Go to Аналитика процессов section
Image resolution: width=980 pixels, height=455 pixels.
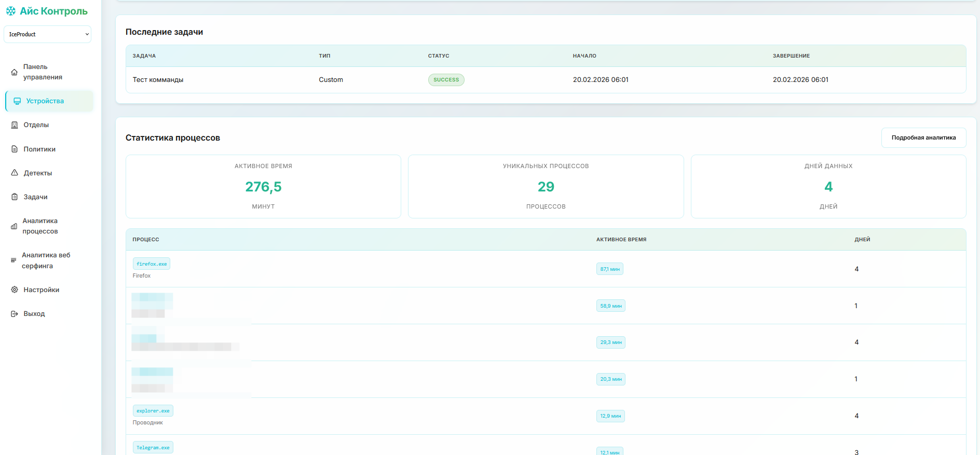pos(40,226)
